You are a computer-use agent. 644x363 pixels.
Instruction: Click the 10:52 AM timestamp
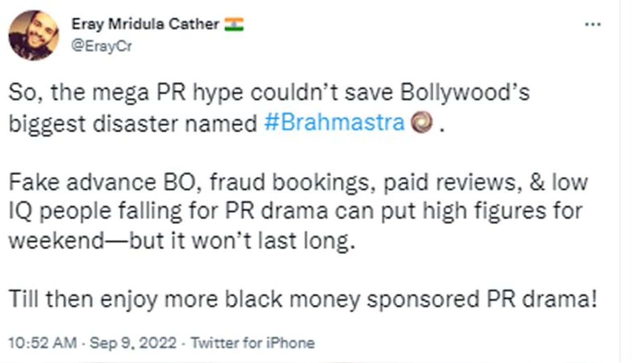[43, 343]
